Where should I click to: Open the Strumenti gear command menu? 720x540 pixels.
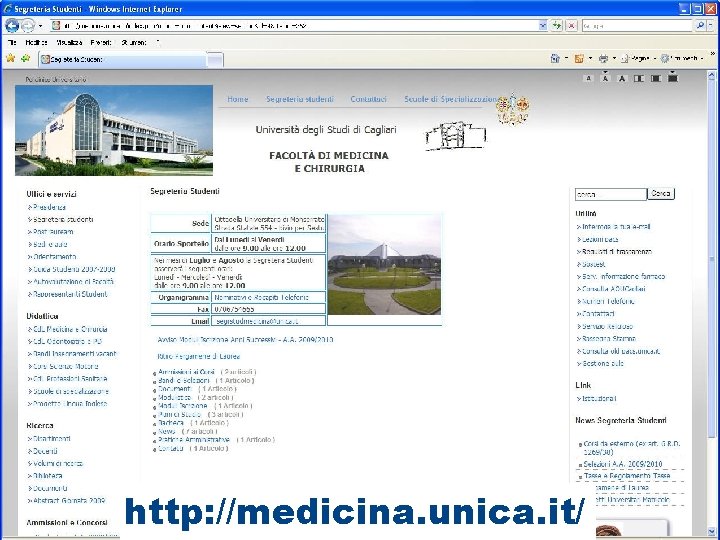[x=682, y=58]
